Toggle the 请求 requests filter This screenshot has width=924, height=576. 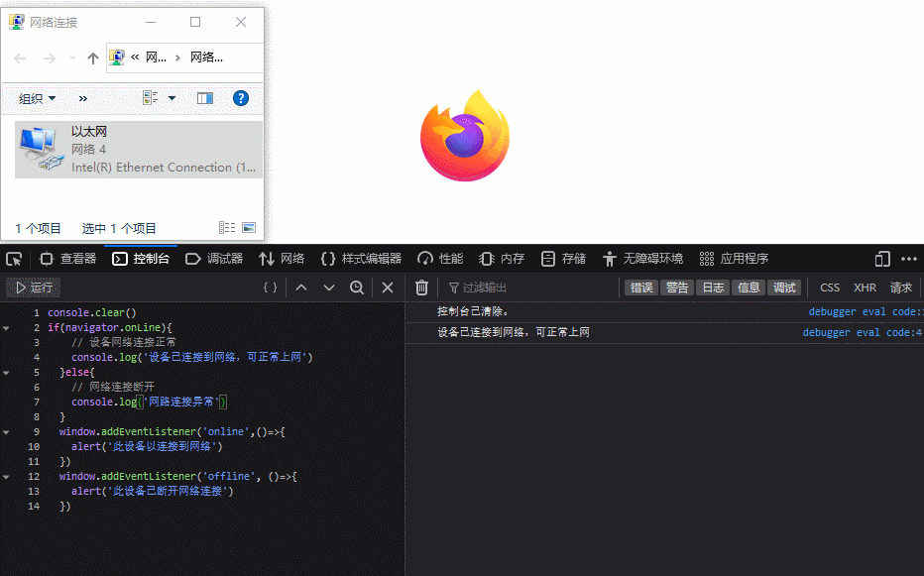[x=901, y=288]
